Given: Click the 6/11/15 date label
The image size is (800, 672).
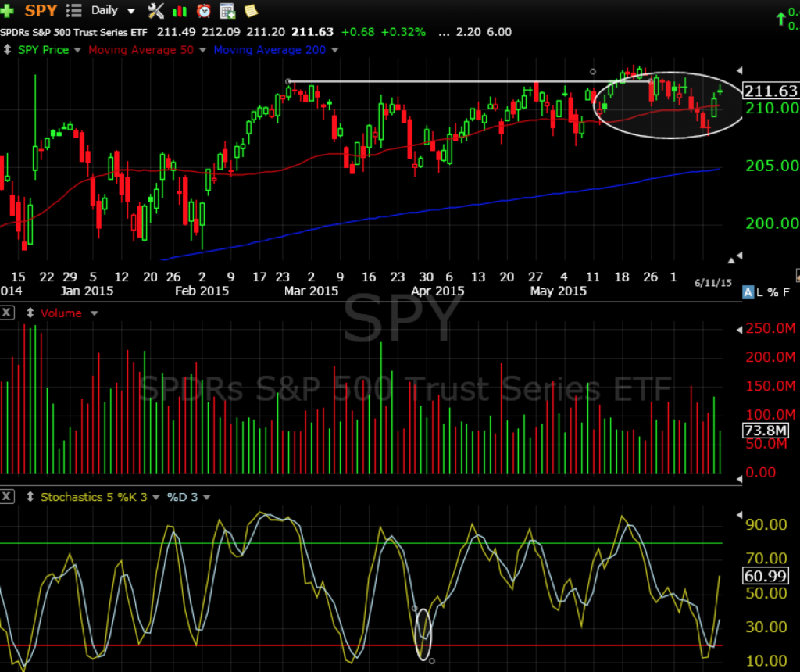Looking at the screenshot, I should click(x=713, y=283).
